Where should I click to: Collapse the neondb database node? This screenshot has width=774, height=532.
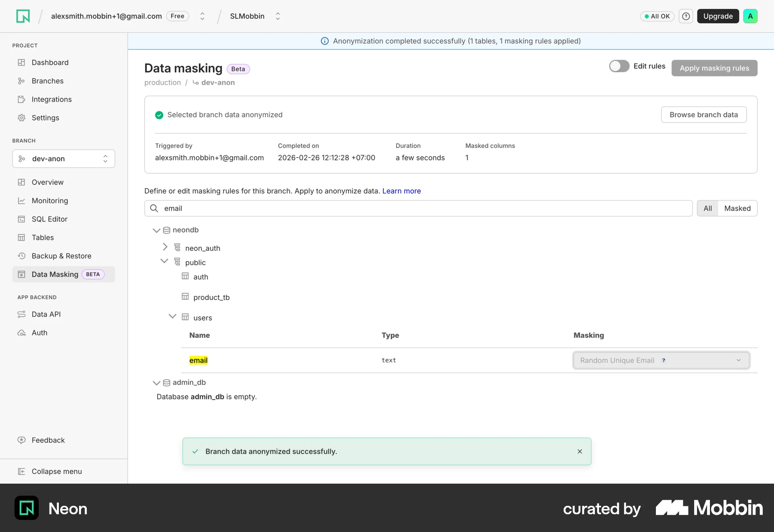tap(156, 231)
